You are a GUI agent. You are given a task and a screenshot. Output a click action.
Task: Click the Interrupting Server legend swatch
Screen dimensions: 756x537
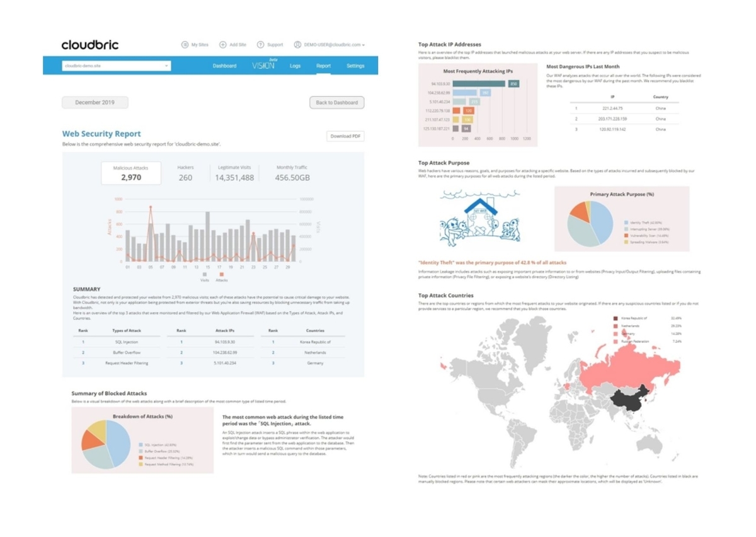click(626, 229)
